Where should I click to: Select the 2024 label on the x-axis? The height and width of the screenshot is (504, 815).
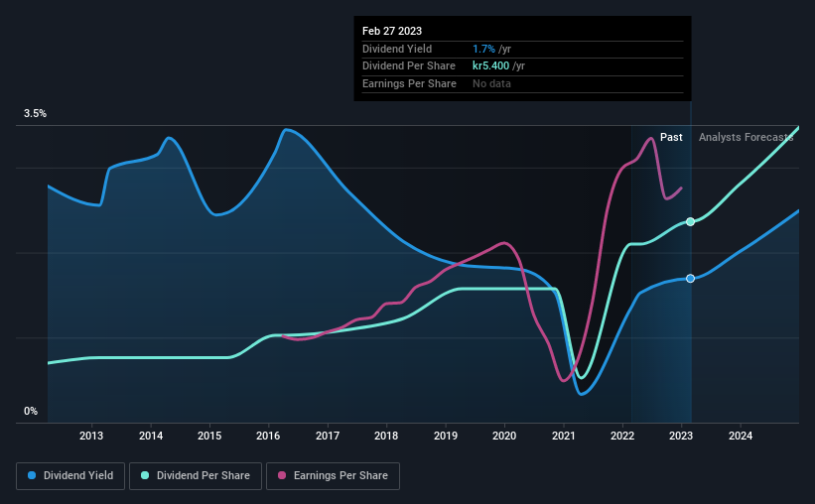click(741, 436)
